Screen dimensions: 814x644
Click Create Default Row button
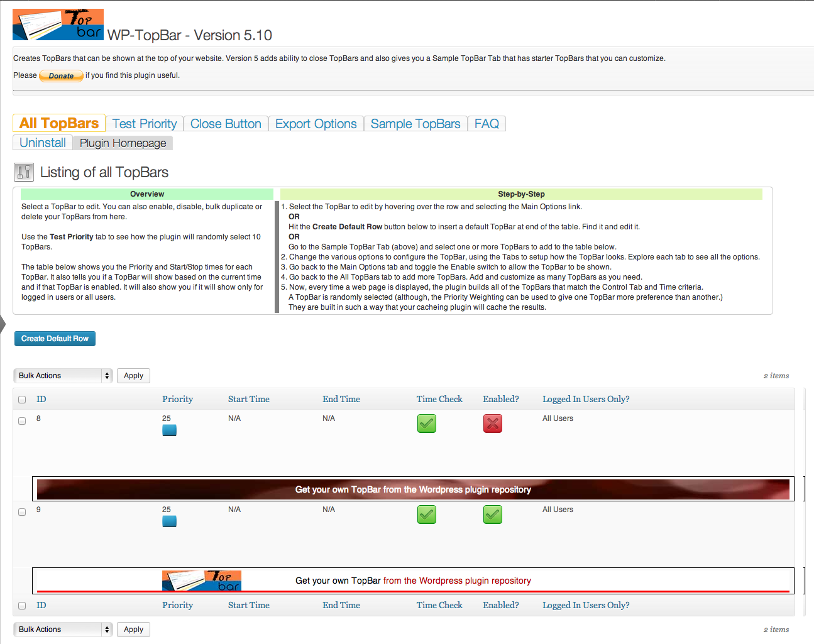[x=55, y=339]
